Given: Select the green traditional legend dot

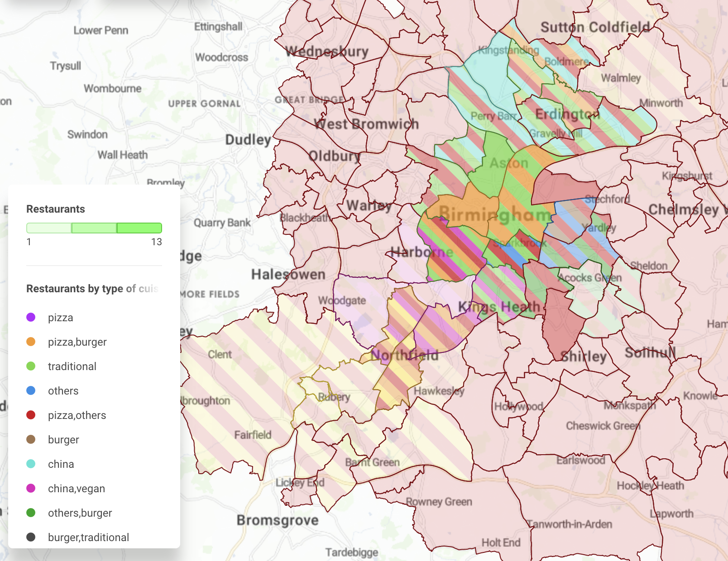Looking at the screenshot, I should pyautogui.click(x=31, y=366).
